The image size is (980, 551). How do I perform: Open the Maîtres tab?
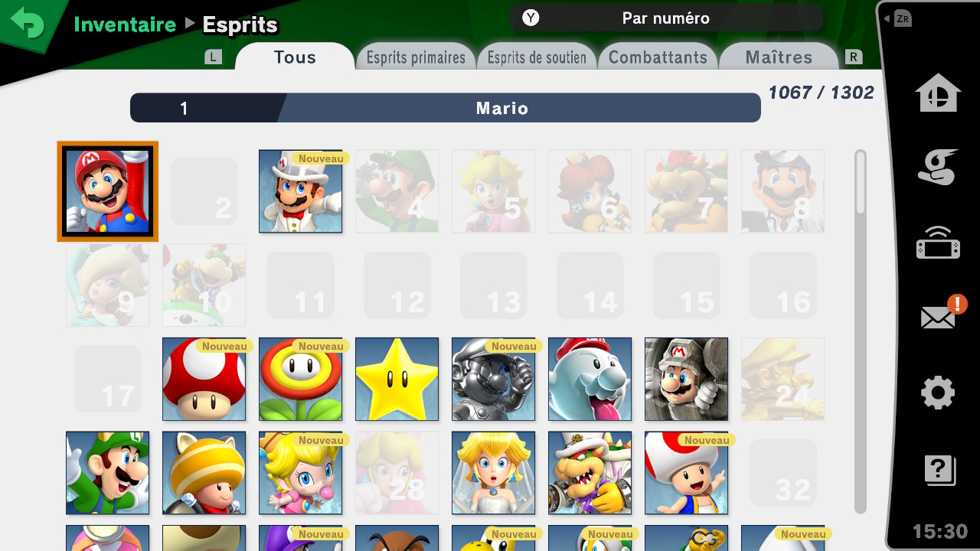pyautogui.click(x=779, y=57)
